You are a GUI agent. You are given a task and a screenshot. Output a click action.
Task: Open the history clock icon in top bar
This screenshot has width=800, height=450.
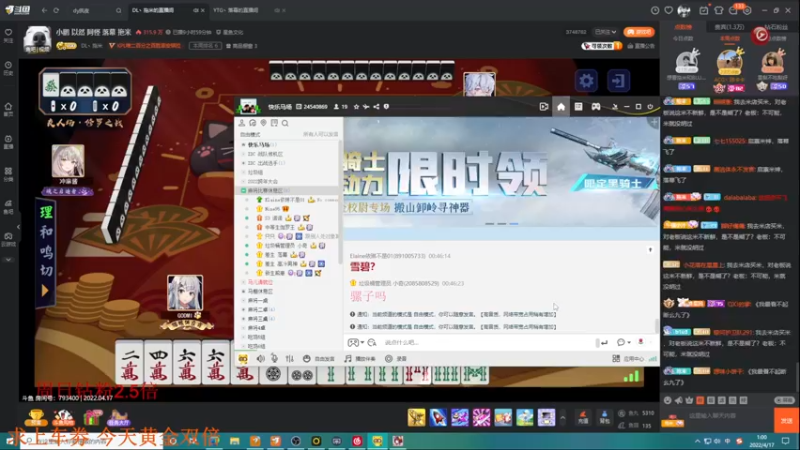(x=655, y=10)
